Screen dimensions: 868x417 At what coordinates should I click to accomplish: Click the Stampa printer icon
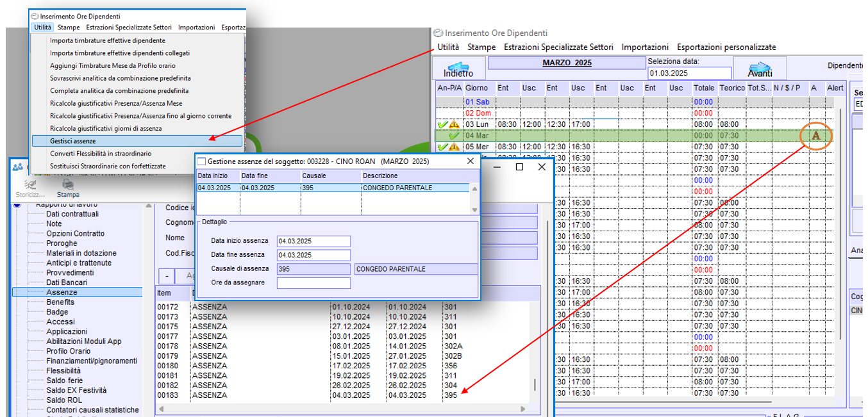[x=68, y=184]
